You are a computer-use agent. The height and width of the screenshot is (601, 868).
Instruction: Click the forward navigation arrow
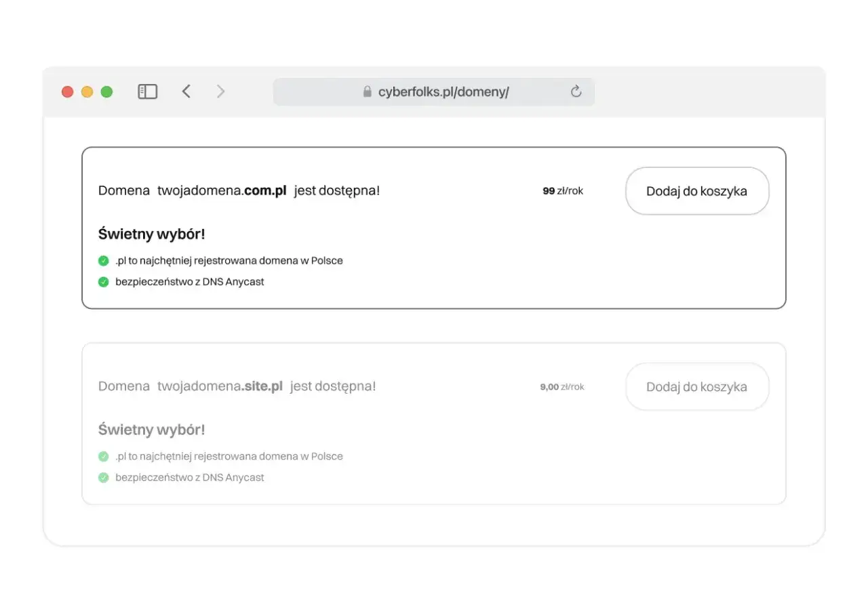220,91
